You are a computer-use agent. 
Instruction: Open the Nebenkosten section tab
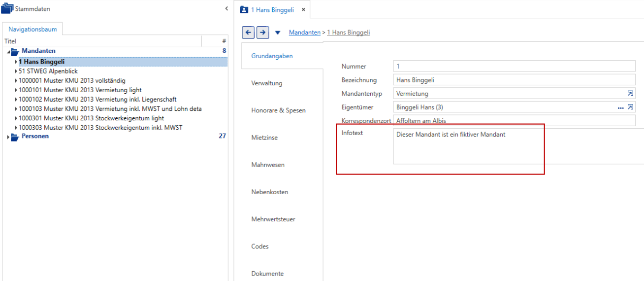coord(269,192)
